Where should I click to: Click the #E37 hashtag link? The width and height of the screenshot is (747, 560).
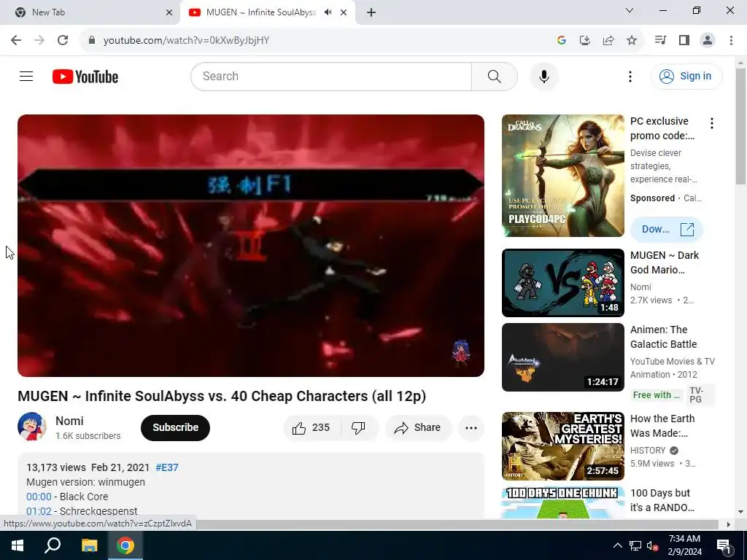[167, 467]
